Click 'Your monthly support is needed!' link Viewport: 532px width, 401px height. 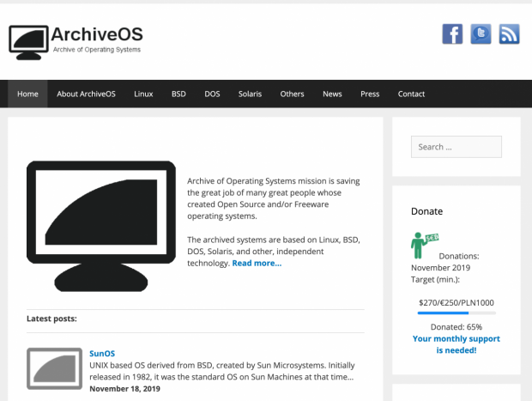(456, 344)
